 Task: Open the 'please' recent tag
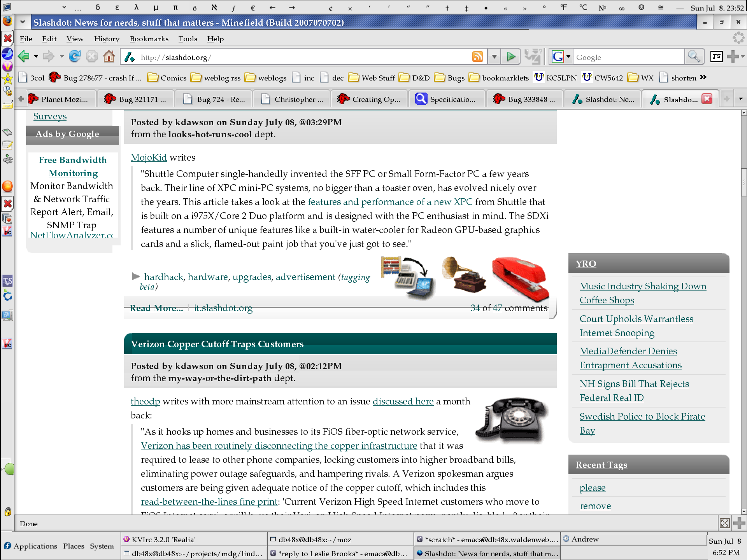(x=593, y=488)
